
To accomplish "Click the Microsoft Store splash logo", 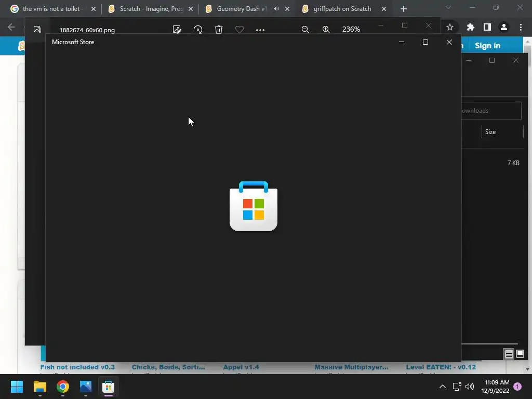I will coord(254,206).
